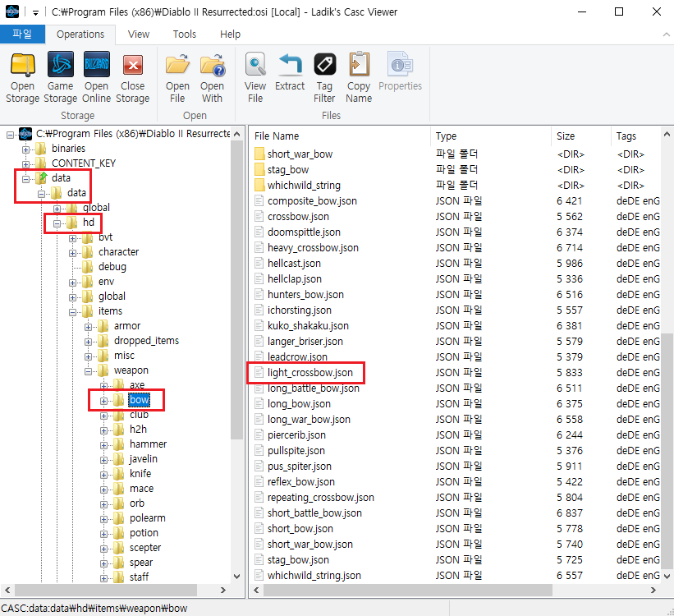The height and width of the screenshot is (616, 674).
Task: Select the axe folder in tree
Action: [137, 385]
